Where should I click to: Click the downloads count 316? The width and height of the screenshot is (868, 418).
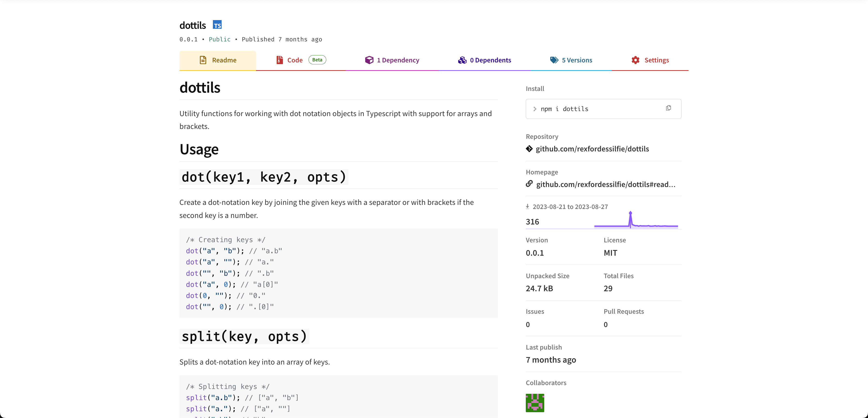(x=532, y=222)
